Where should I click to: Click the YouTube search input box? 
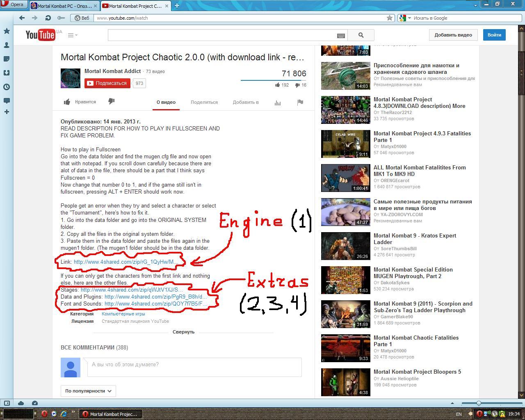222,35
